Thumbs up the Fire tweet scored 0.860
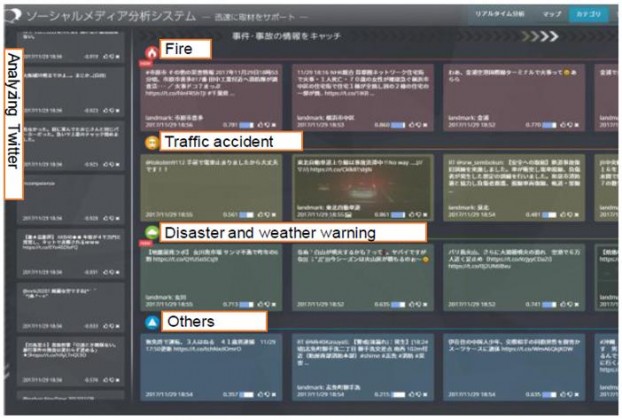The width and height of the screenshot is (622, 420). [x=412, y=125]
